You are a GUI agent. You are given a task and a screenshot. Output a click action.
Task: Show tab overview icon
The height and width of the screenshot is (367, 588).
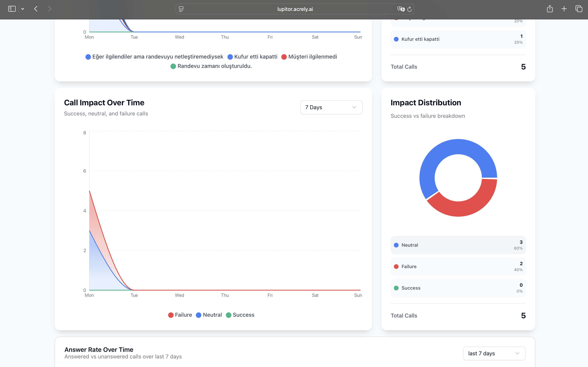click(579, 9)
